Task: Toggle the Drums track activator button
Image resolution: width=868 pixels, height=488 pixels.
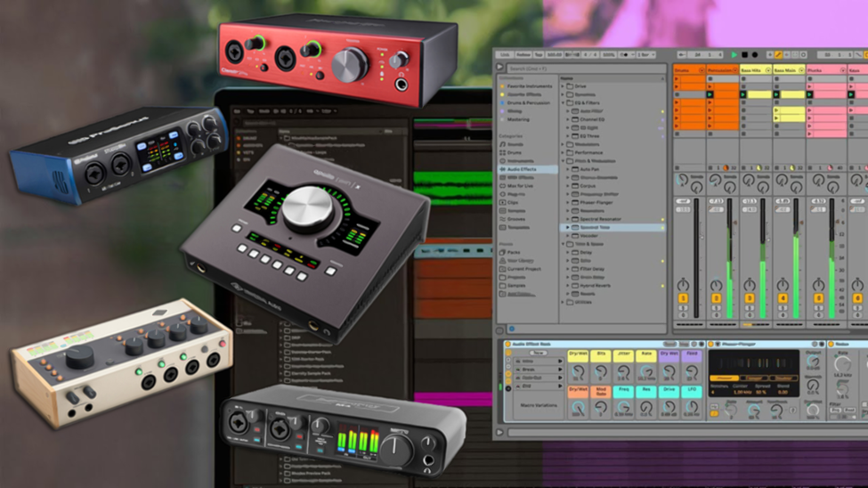Action: 684,298
